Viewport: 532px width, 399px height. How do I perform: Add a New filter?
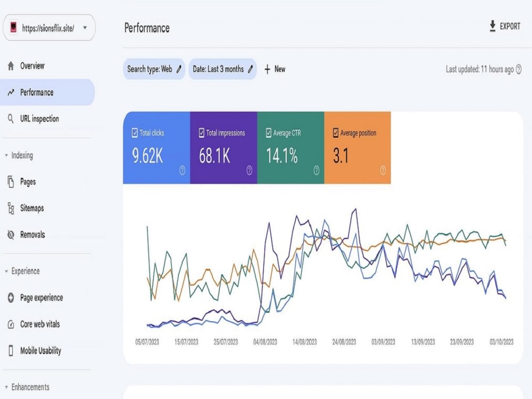pyautogui.click(x=275, y=69)
